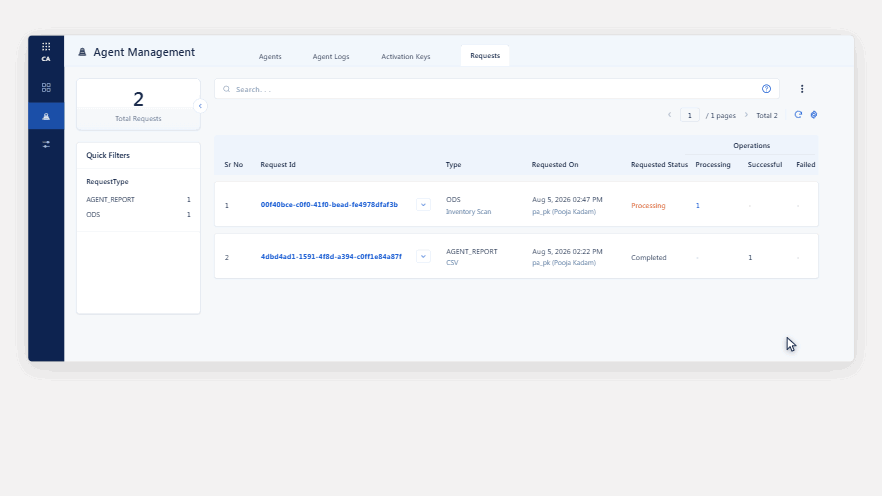Viewport: 882px width, 496px height.
Task: Expand the AGENT_REPORT request row dropdown
Action: [424, 256]
